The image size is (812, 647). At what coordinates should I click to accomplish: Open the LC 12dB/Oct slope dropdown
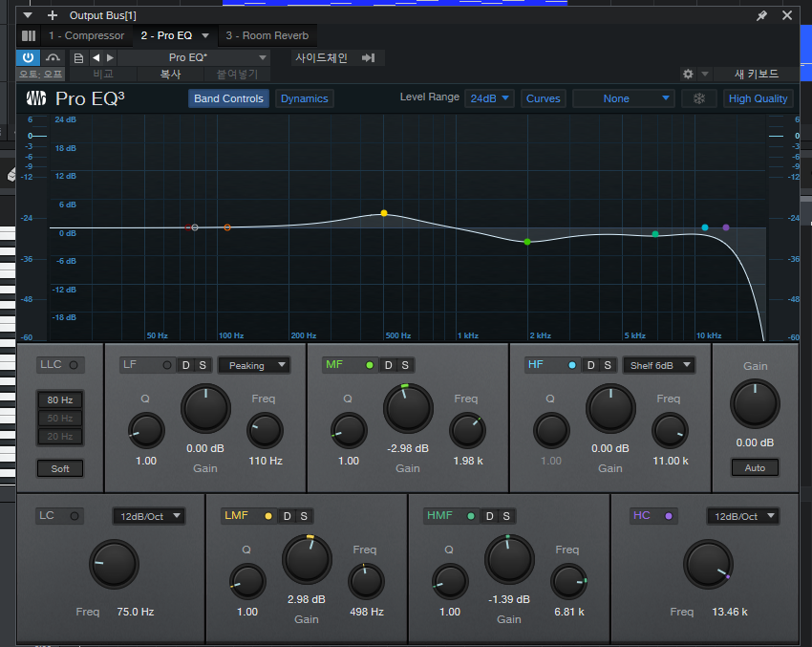click(149, 516)
